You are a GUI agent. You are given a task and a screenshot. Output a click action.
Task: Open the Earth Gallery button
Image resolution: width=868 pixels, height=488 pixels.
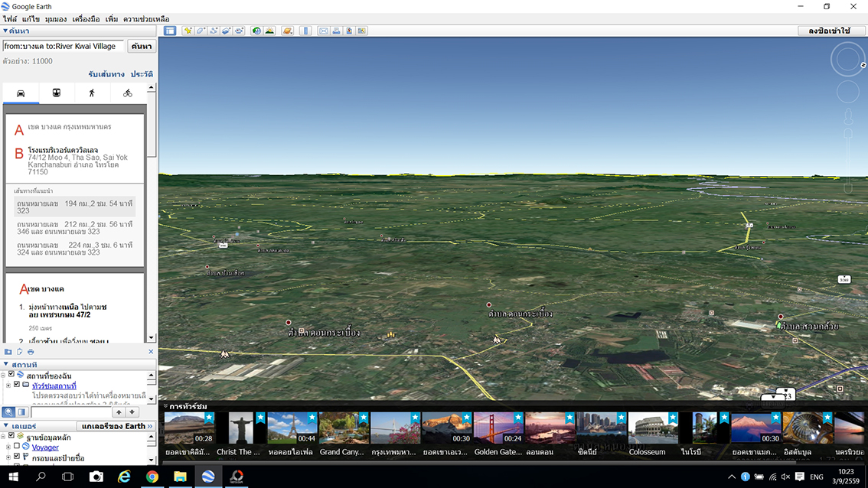coord(116,425)
